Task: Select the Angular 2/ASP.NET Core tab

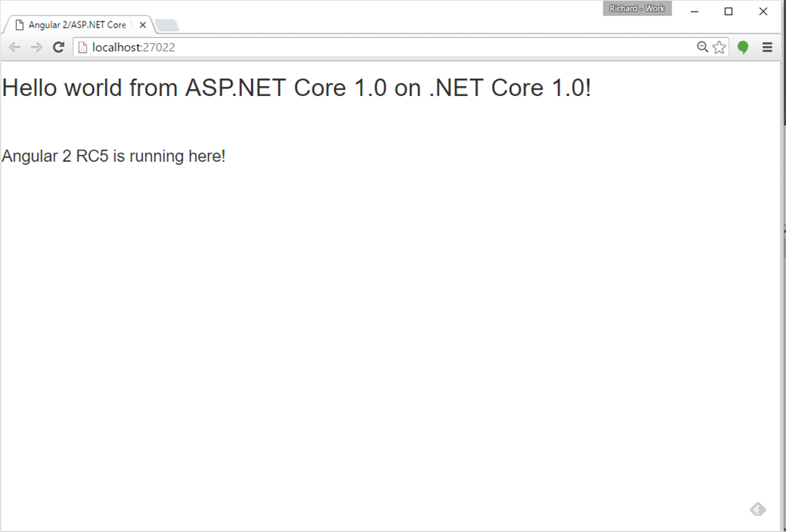Action: click(x=78, y=25)
